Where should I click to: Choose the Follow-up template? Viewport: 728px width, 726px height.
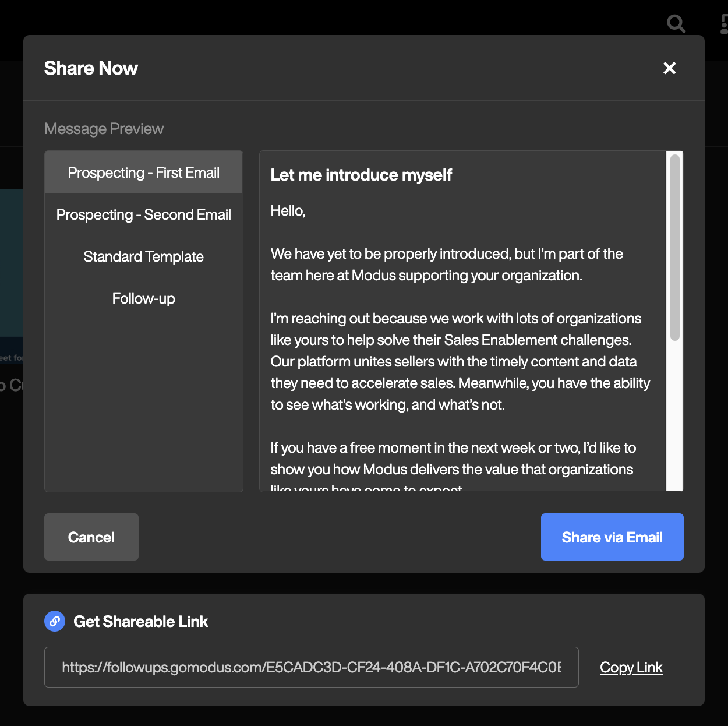point(144,298)
